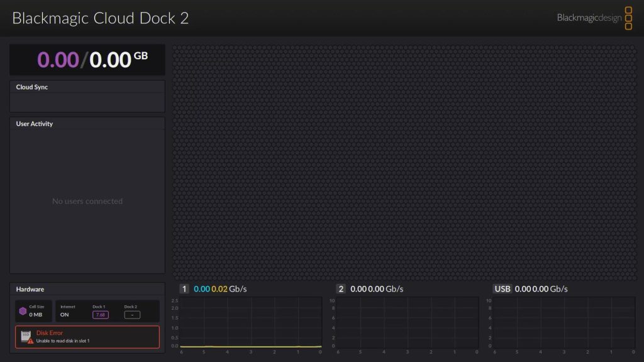Screen dimensions: 644x362
Task: Select the Ethernet port 2 badge
Action: pyautogui.click(x=341, y=289)
